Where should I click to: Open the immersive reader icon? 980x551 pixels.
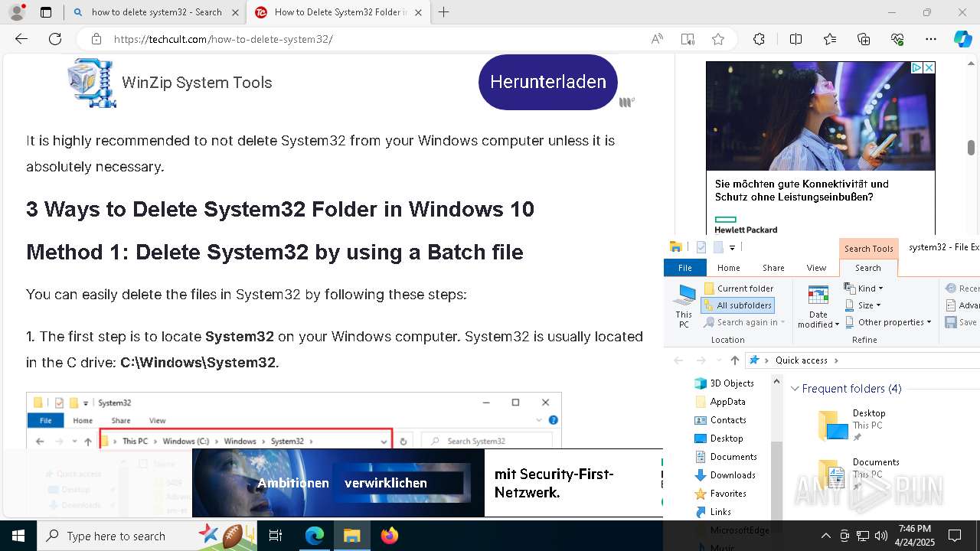pyautogui.click(x=688, y=39)
